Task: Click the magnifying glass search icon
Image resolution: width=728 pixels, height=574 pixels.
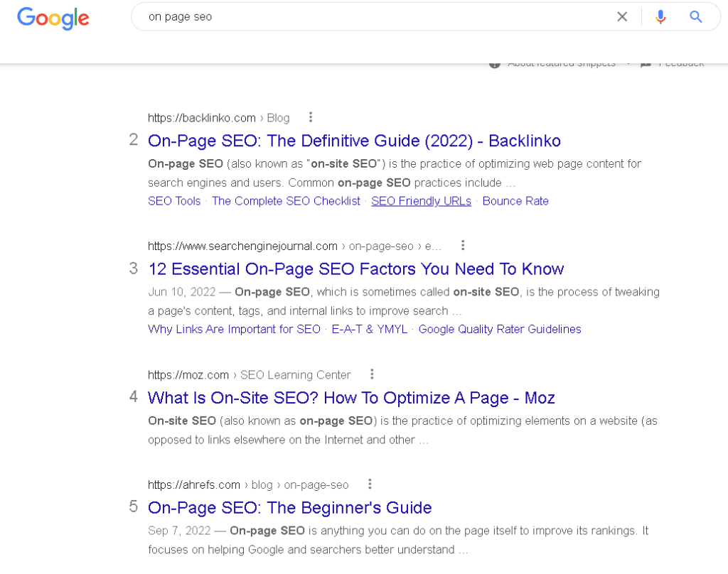Action: 696,16
